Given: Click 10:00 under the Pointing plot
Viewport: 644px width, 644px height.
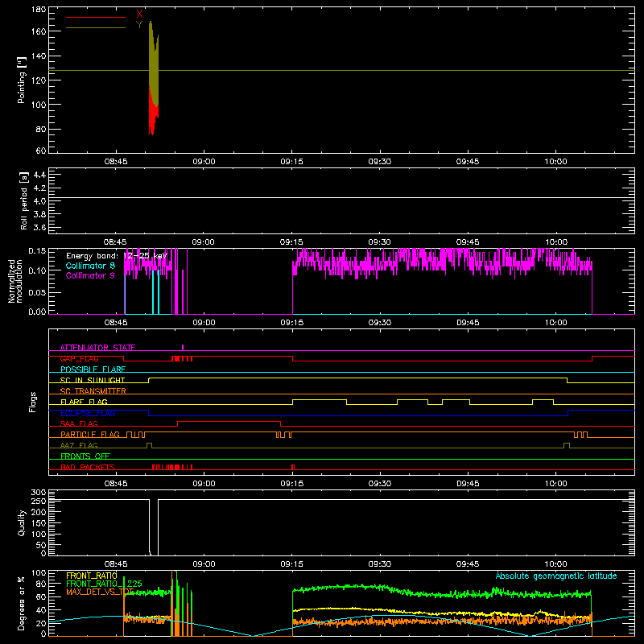Looking at the screenshot, I should 555,162.
